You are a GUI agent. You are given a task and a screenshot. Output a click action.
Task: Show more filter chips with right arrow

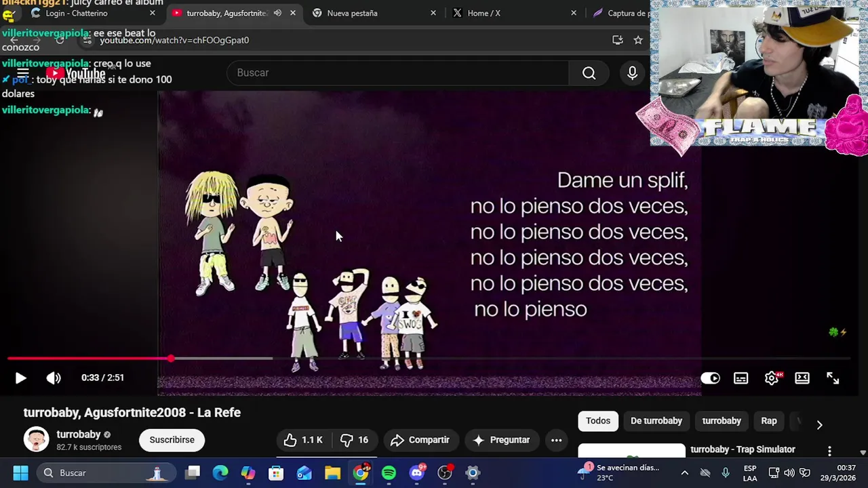(x=819, y=424)
